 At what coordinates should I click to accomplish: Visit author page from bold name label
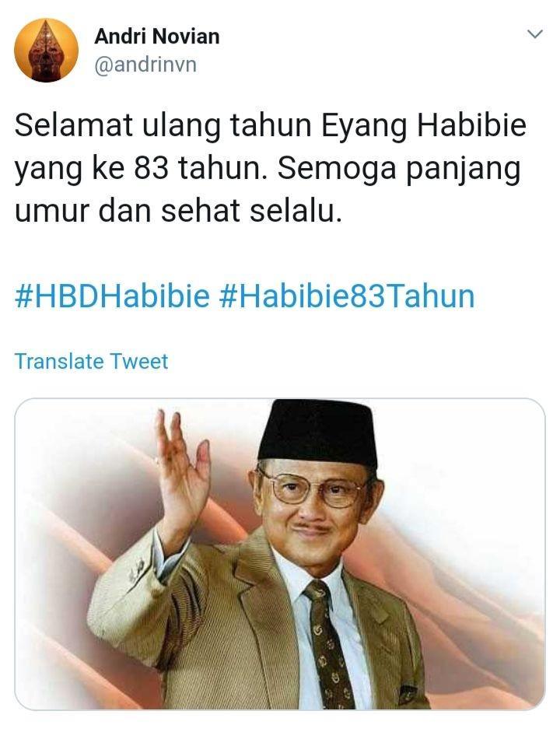point(157,37)
